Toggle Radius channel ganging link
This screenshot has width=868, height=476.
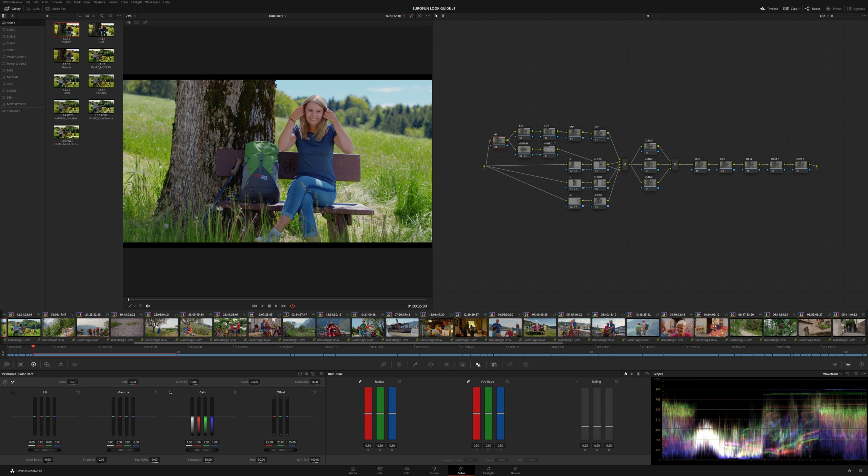[x=360, y=381]
